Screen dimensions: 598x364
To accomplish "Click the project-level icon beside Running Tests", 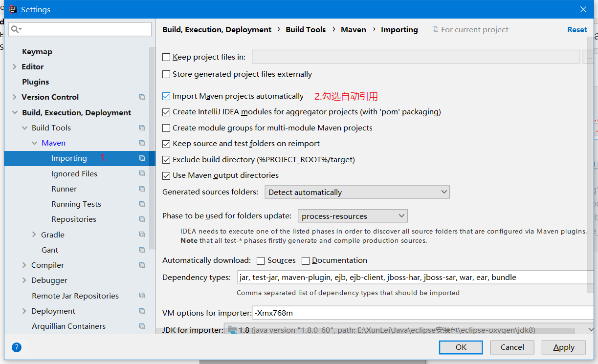I will click(x=142, y=204).
